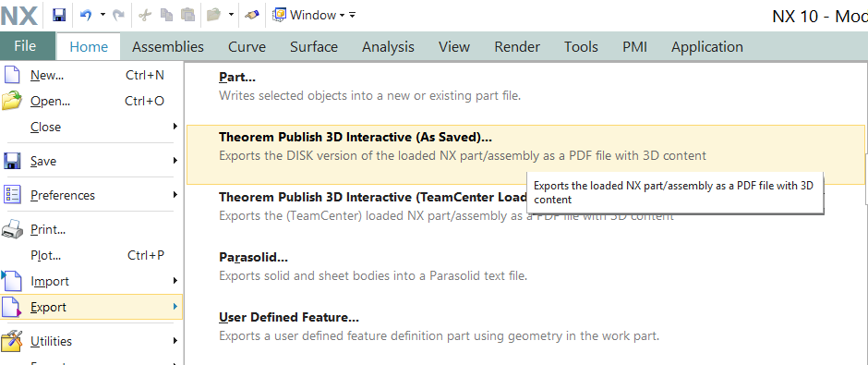Open the Render tab

pos(517,47)
